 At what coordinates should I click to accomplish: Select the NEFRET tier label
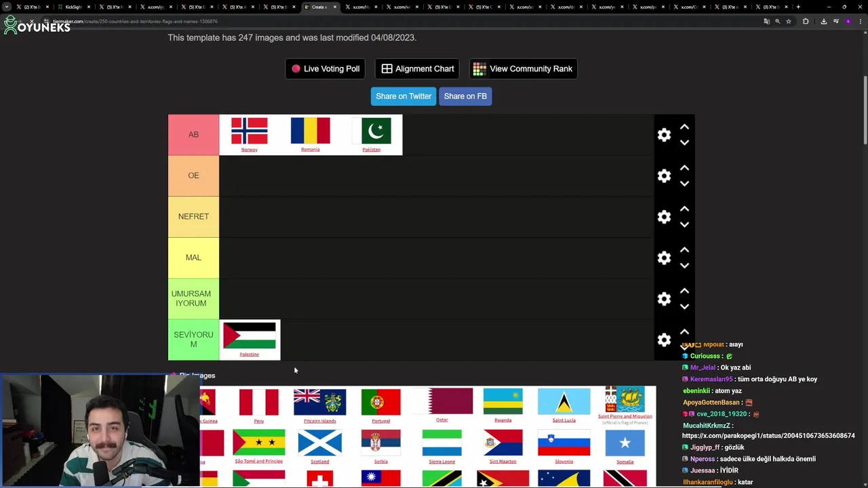click(x=193, y=217)
